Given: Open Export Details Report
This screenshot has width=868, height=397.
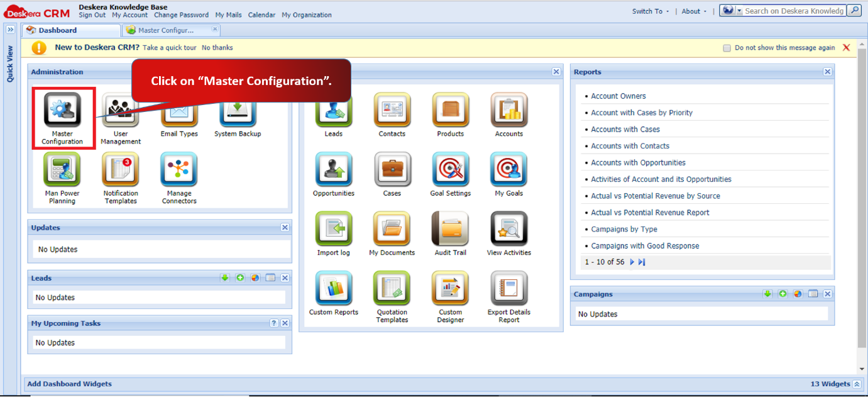Looking at the screenshot, I should pyautogui.click(x=509, y=289).
